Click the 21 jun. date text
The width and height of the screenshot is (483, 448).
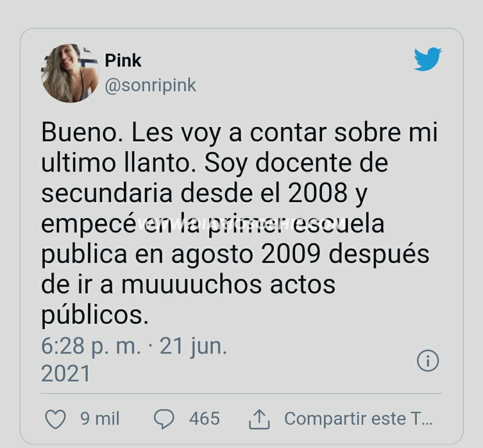tap(193, 347)
